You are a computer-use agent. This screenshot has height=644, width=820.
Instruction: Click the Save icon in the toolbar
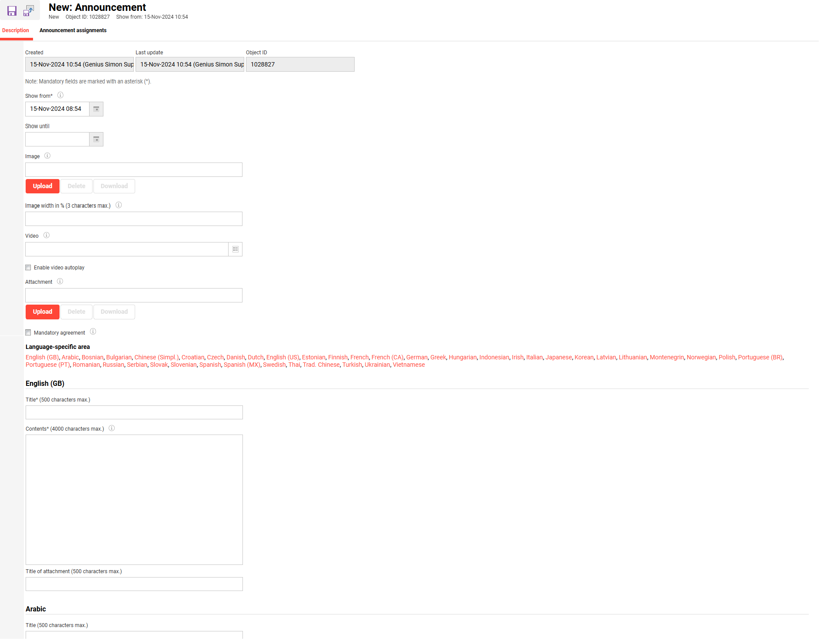(12, 11)
